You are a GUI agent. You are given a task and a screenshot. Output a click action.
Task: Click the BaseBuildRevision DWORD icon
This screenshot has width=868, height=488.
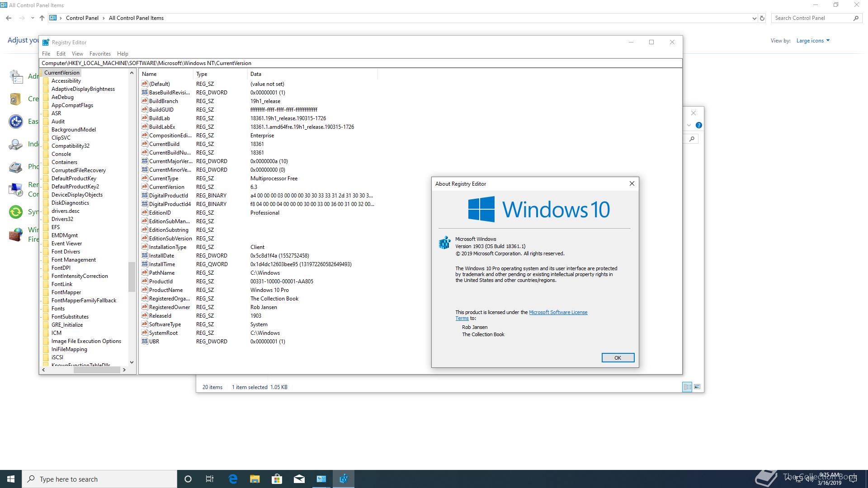pyautogui.click(x=145, y=92)
